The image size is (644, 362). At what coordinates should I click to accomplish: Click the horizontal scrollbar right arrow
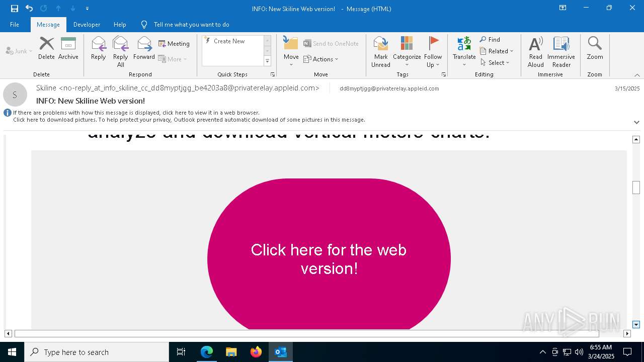coord(627,333)
